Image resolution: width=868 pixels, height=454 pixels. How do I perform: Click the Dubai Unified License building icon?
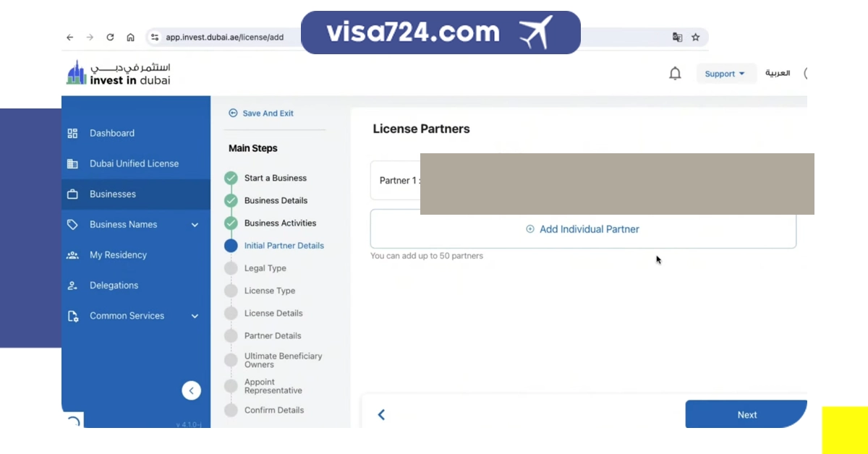tap(72, 163)
